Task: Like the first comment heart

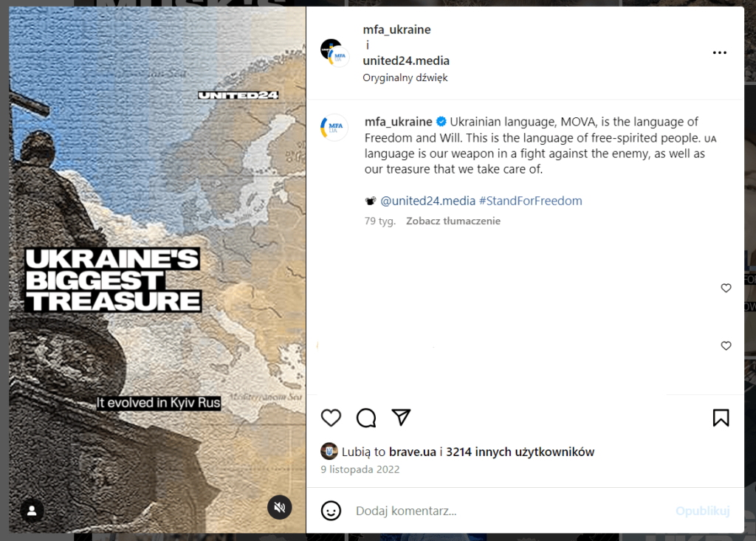Action: (726, 288)
